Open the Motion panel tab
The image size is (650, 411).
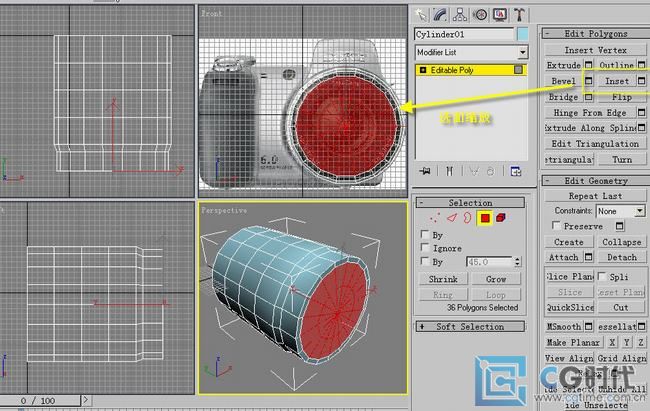click(x=480, y=15)
